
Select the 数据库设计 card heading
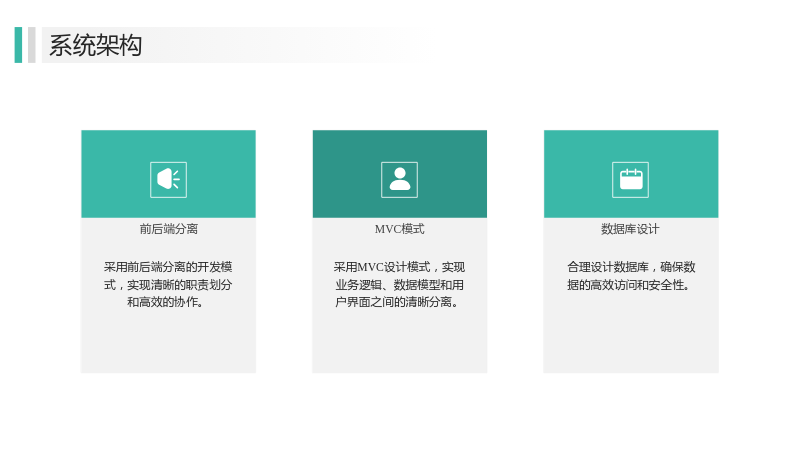(631, 229)
